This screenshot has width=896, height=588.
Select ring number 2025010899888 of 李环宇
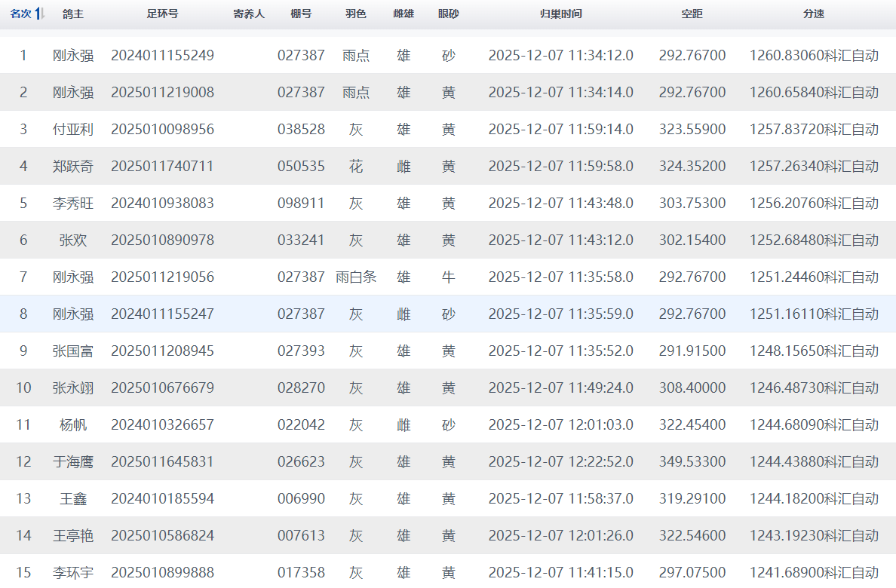click(x=162, y=573)
